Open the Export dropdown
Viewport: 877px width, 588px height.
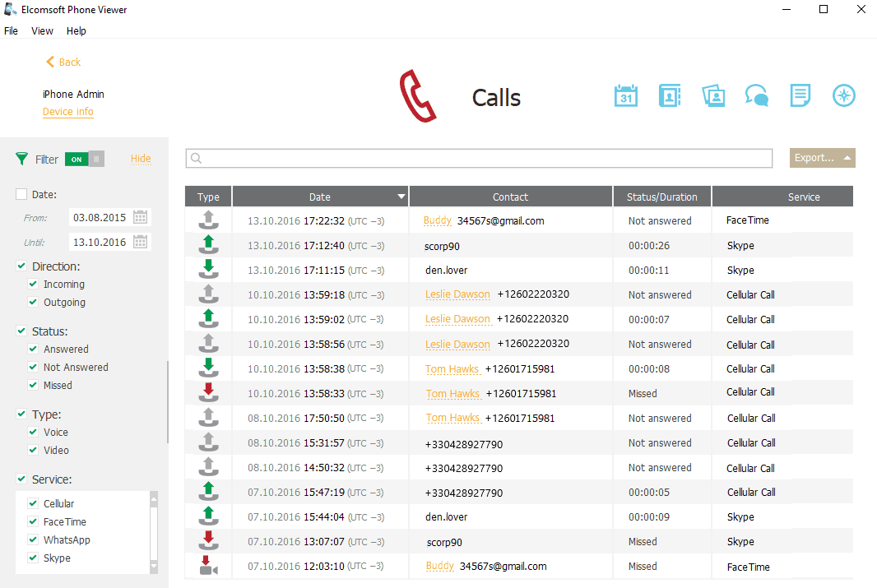(x=822, y=158)
